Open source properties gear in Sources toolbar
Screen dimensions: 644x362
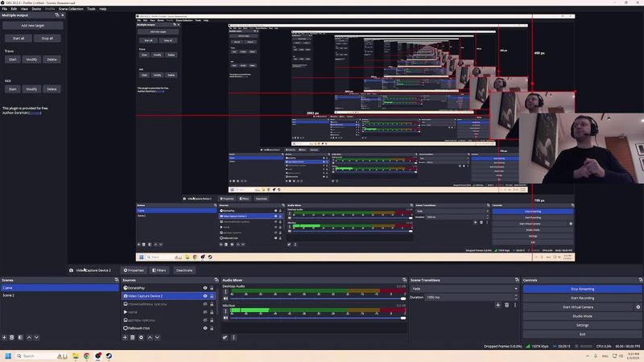[x=142, y=338]
